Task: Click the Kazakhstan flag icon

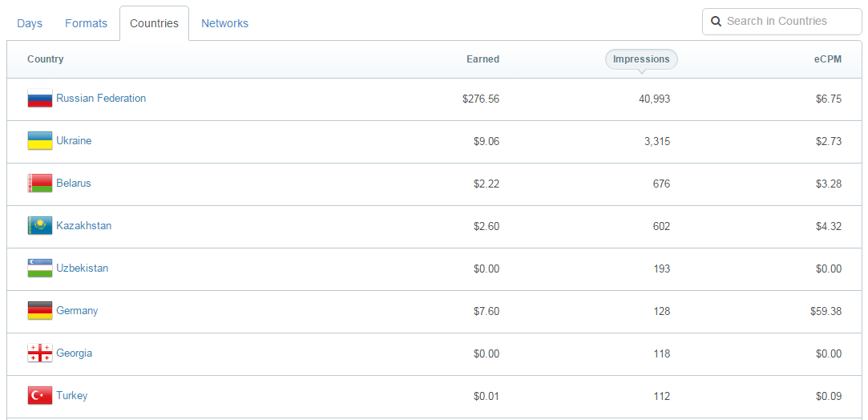Action: coord(40,226)
